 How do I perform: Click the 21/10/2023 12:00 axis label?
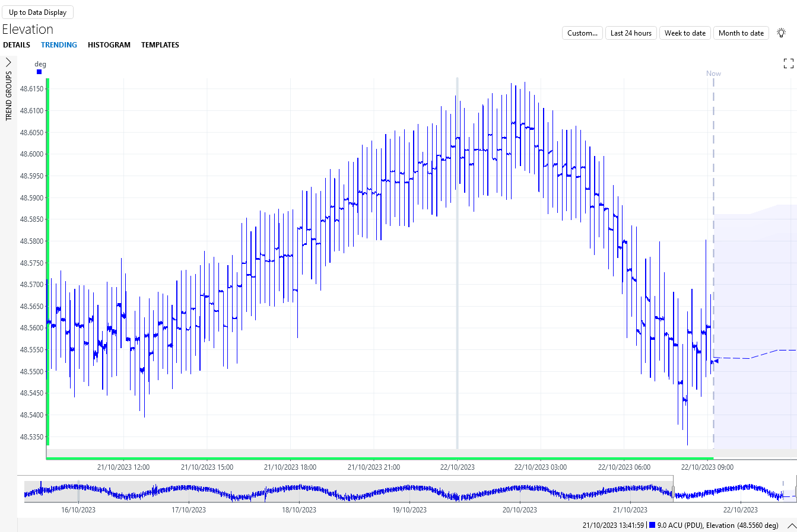tap(123, 467)
